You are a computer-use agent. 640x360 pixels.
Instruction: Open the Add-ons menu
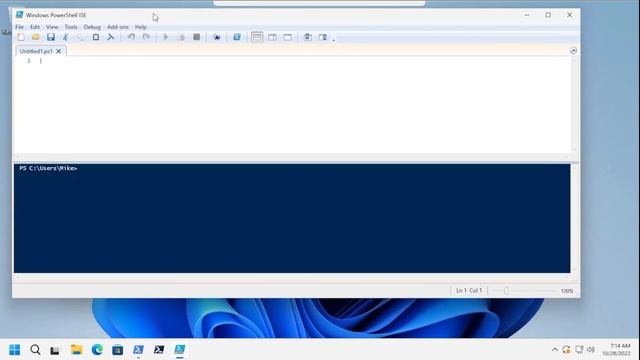[118, 27]
